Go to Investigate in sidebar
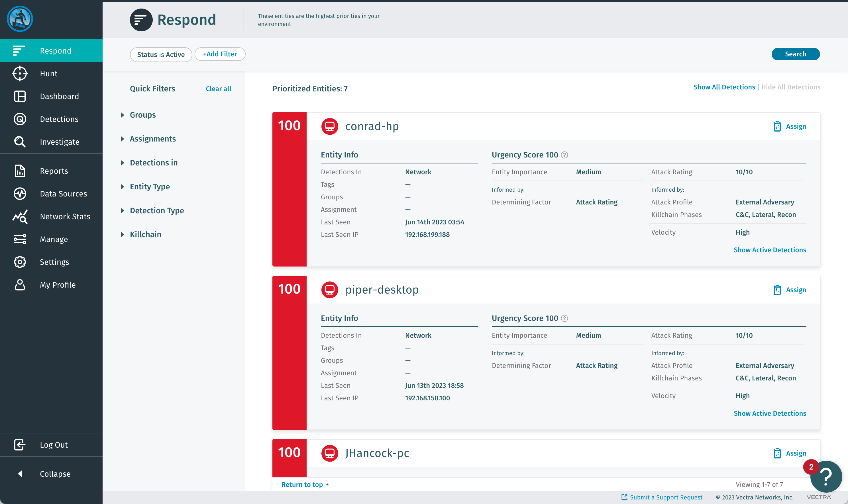The width and height of the screenshot is (848, 504). pyautogui.click(x=60, y=142)
